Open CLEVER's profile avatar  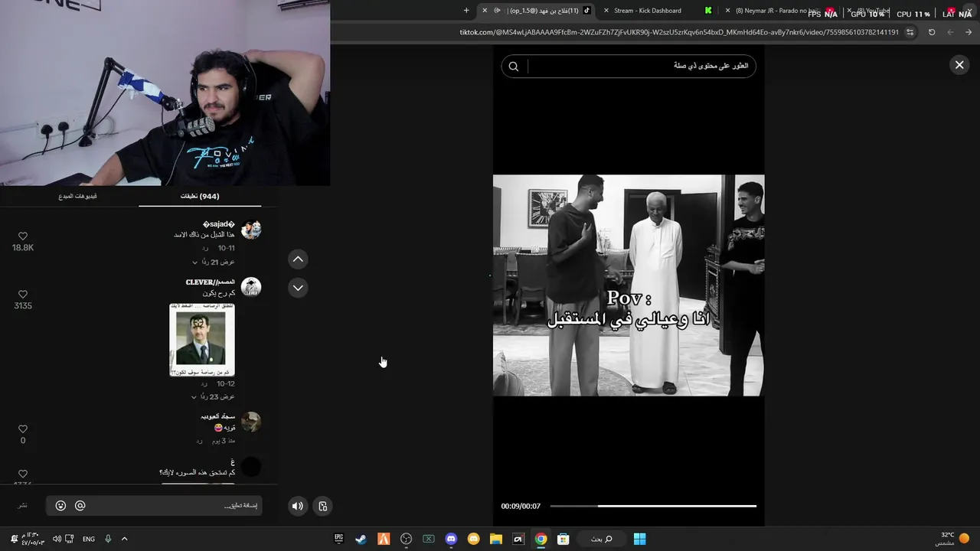(251, 287)
